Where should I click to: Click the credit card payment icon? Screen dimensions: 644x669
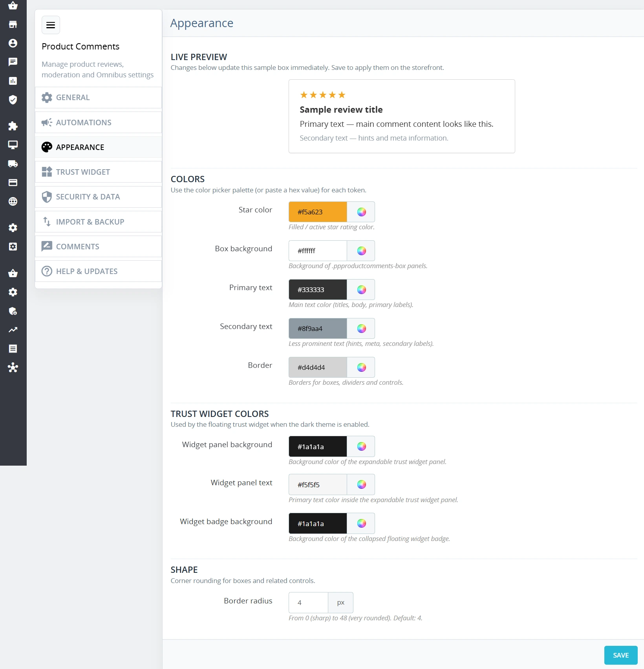pyautogui.click(x=13, y=183)
